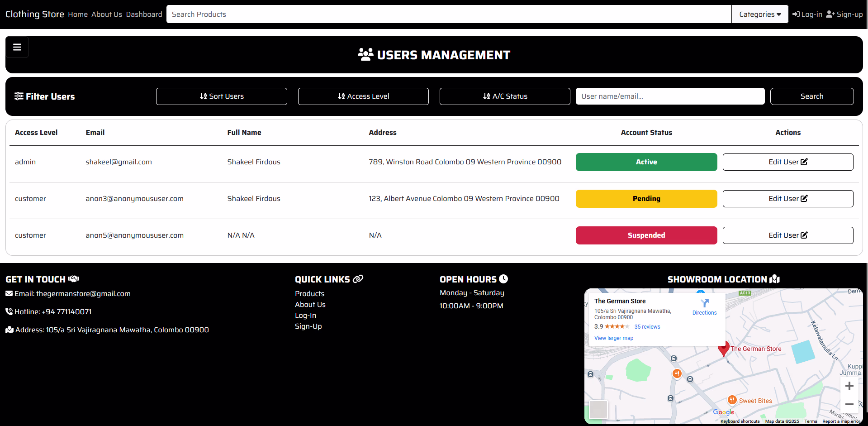The height and width of the screenshot is (426, 868).
Task: Toggle the map satellite layer thumbnail
Action: pyautogui.click(x=598, y=410)
